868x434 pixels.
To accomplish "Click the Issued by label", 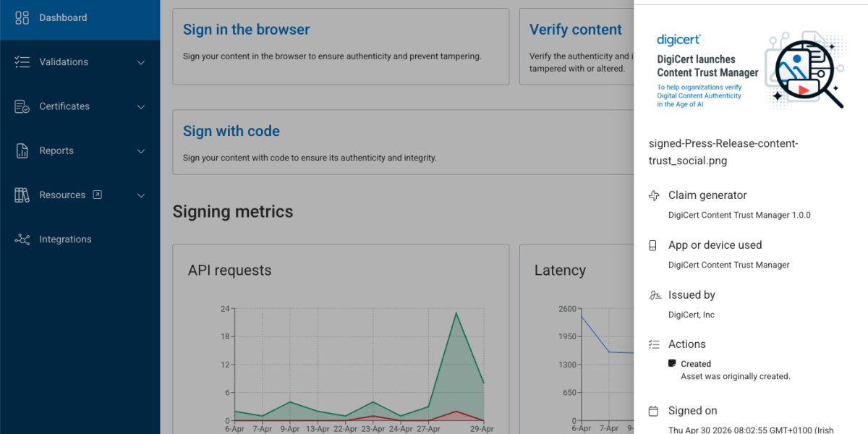I will [x=692, y=295].
